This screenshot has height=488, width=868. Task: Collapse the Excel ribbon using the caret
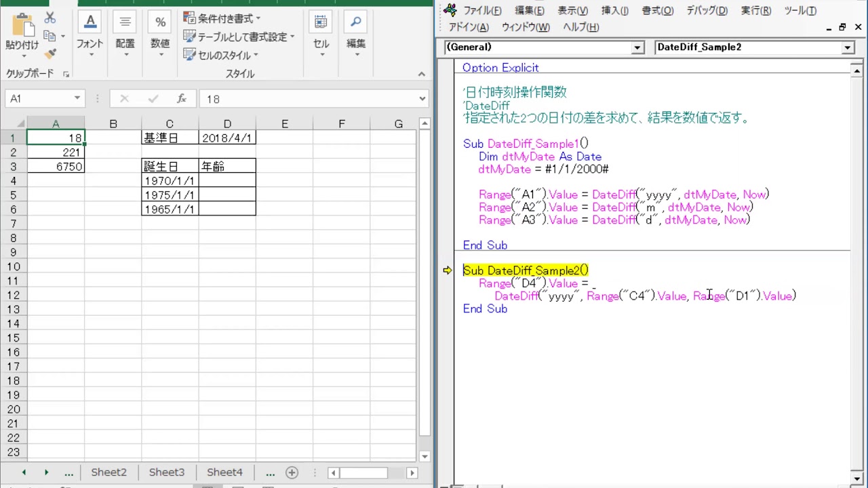pyautogui.click(x=421, y=74)
